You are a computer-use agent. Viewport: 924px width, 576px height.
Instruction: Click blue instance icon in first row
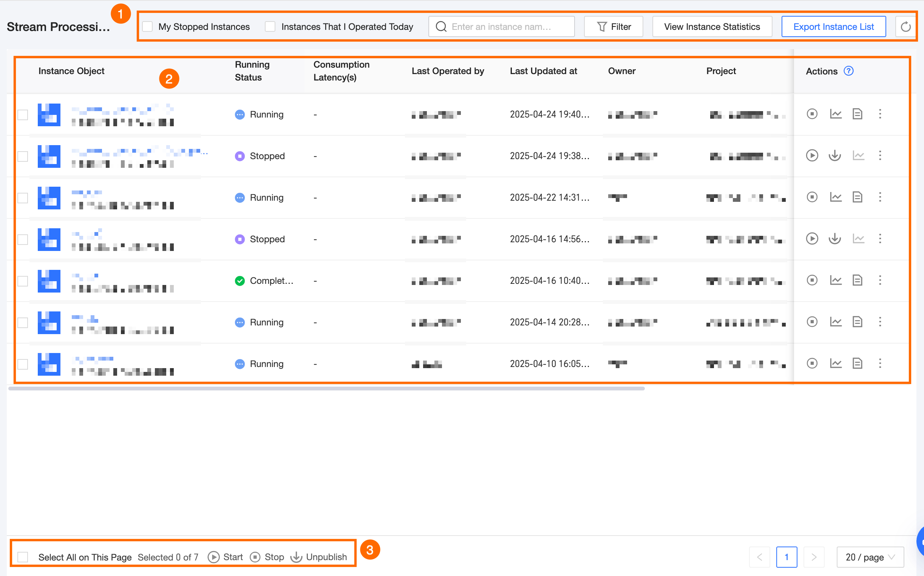click(x=49, y=115)
